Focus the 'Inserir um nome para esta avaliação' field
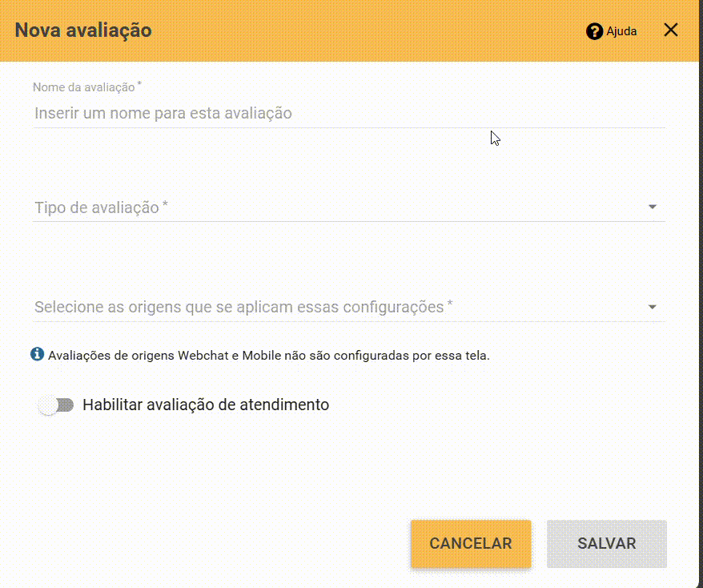 [349, 113]
